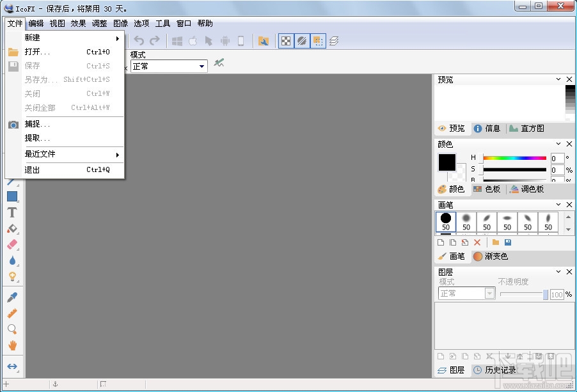The image size is (577, 392).
Task: Toggle the selection crop toolbar button
Action: pyautogui.click(x=317, y=40)
